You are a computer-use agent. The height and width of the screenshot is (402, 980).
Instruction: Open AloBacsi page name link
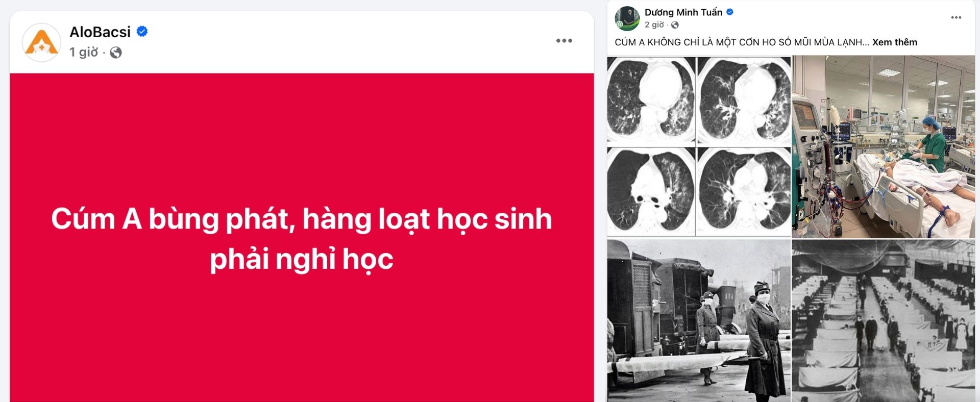100,32
